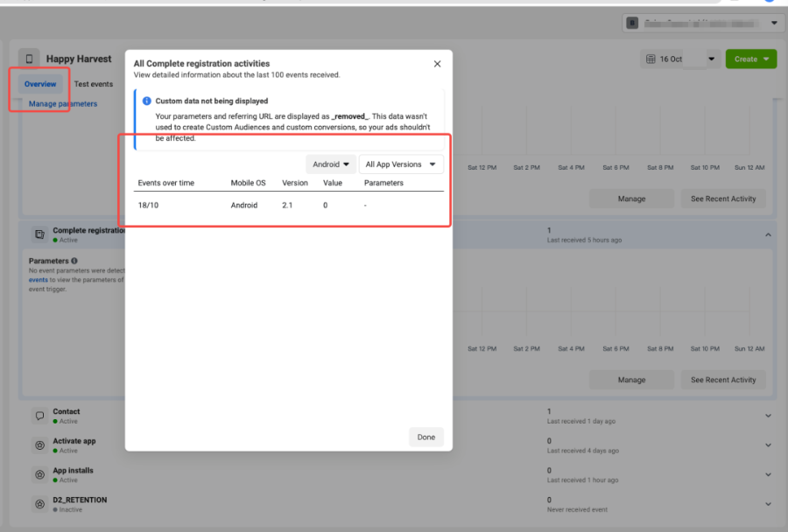Switch to the Test events tab
788x532 pixels.
coord(94,84)
